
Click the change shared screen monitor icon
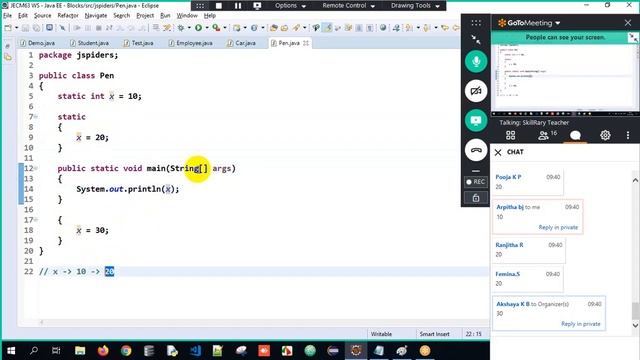[257, 6]
